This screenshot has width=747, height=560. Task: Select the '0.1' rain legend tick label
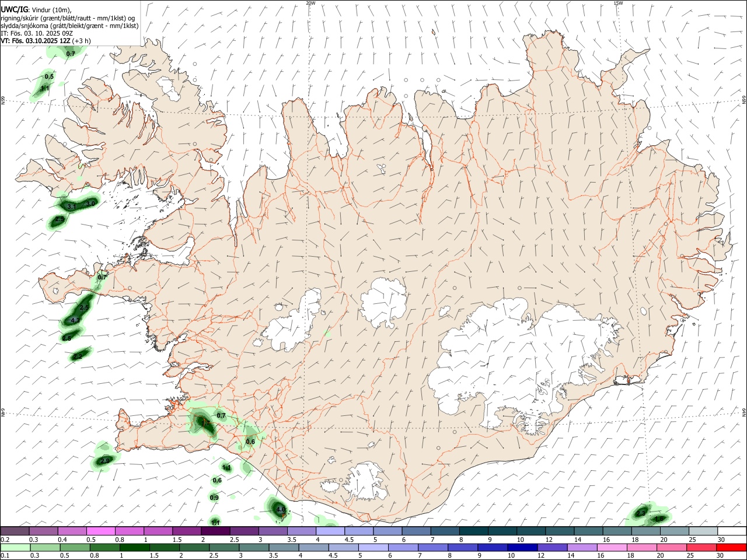coord(5,556)
